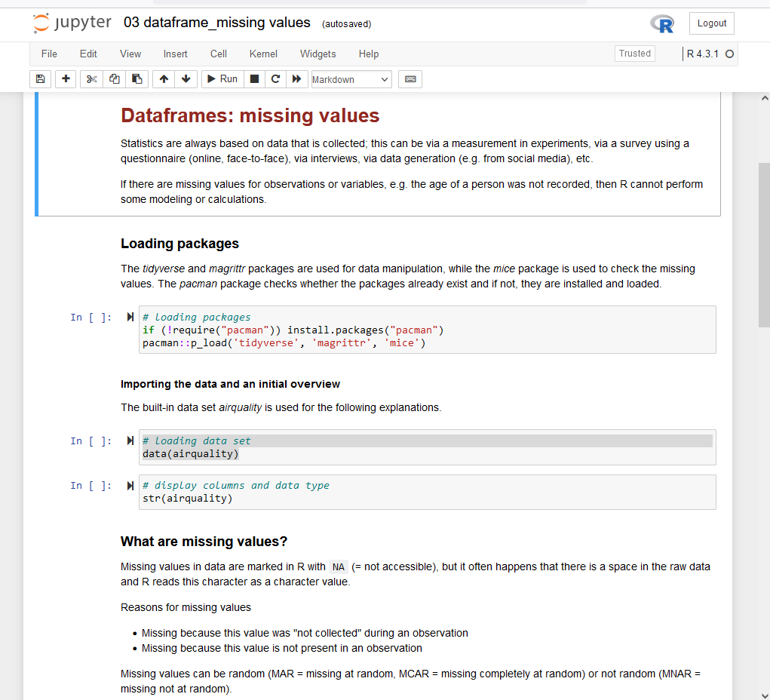Toggle the Trusted notebook indicator
Image resolution: width=770 pixels, height=700 pixels.
pyautogui.click(x=634, y=54)
